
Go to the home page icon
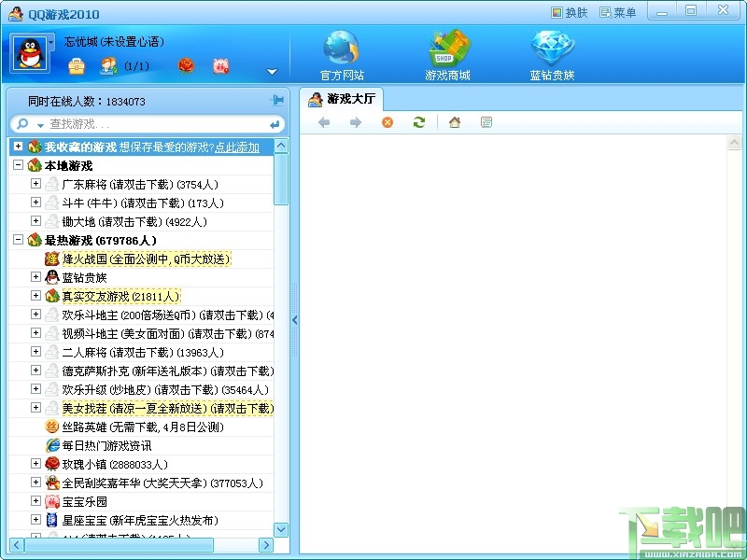pyautogui.click(x=455, y=123)
